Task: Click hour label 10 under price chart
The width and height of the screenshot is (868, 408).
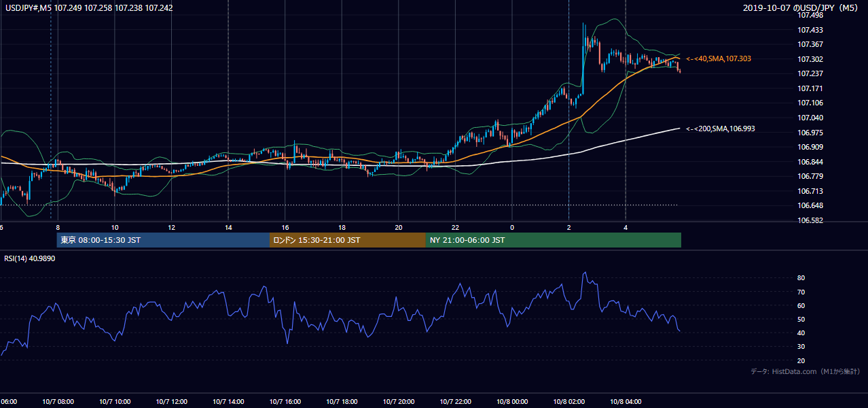Action: pyautogui.click(x=115, y=228)
